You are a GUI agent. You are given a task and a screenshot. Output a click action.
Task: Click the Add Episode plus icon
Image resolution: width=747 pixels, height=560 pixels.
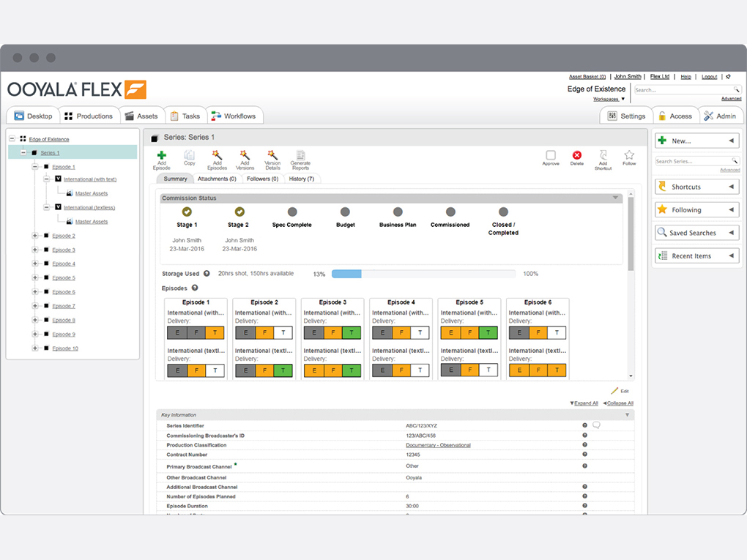[x=162, y=155]
